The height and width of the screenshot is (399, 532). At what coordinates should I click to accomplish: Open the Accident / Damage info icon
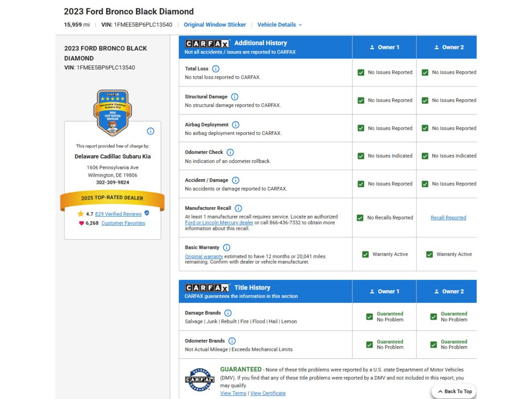236,180
